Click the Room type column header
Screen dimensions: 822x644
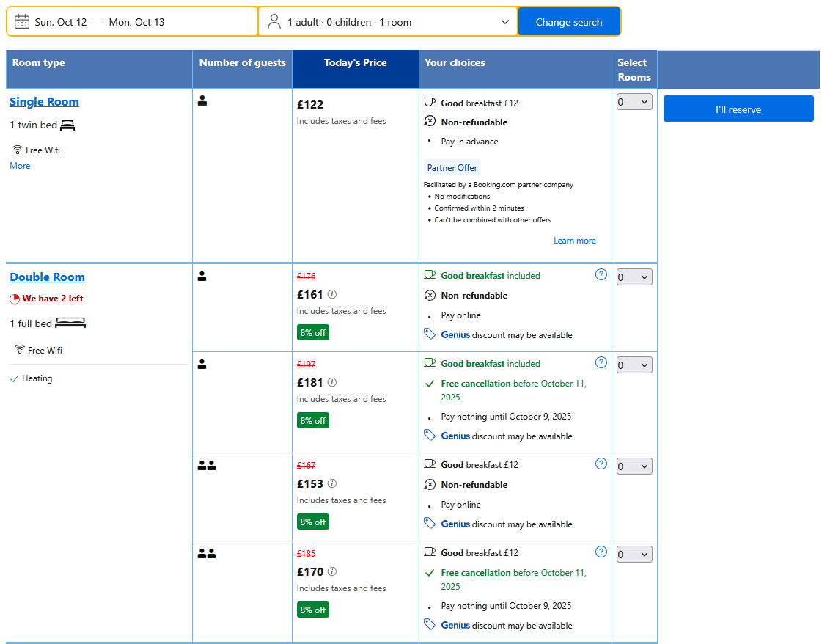39,63
